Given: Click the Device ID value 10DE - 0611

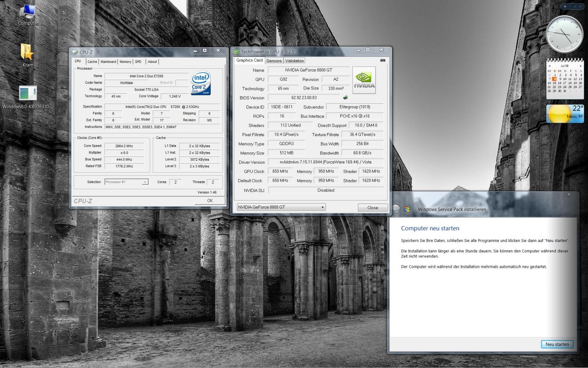Looking at the screenshot, I should pos(282,107).
